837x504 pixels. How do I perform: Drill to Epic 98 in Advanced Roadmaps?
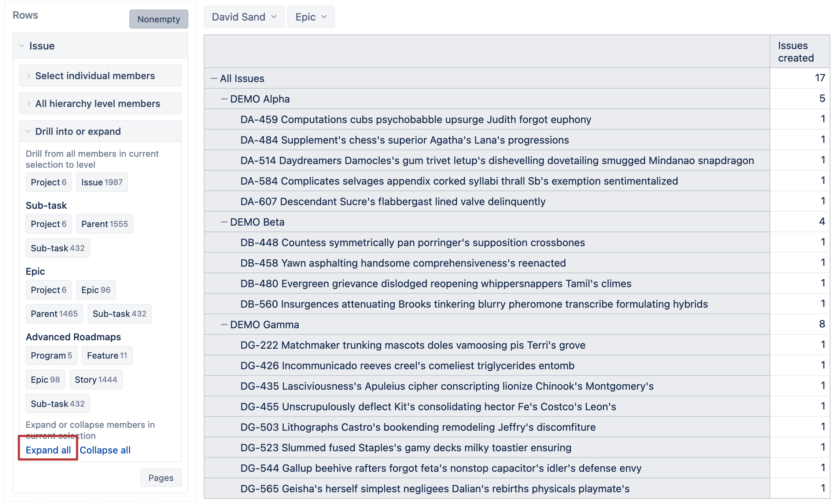45,379
